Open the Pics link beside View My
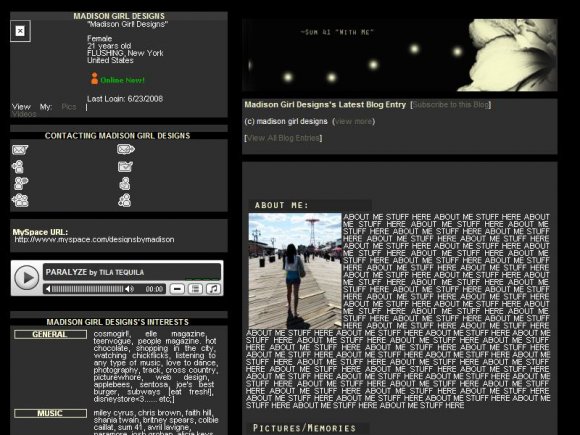This screenshot has height=435, width=580. pos(69,107)
